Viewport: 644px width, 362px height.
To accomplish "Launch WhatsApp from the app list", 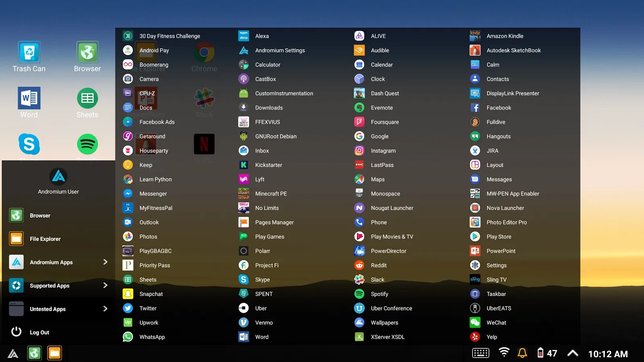I will coord(144,337).
